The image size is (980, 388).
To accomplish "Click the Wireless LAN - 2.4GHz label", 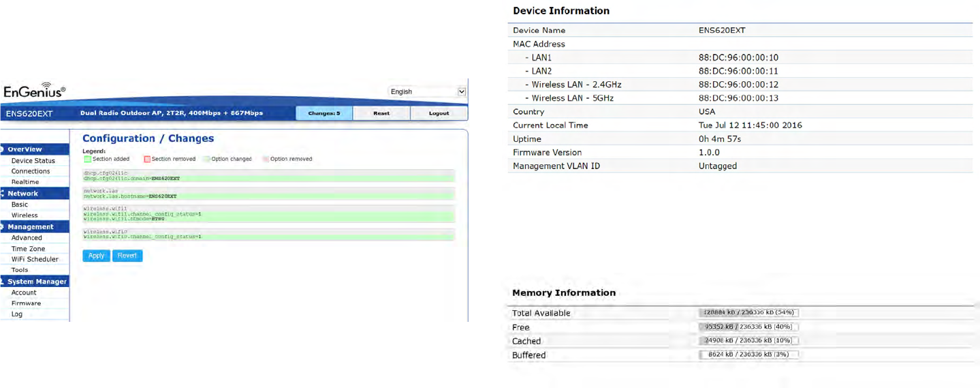I will point(576,85).
